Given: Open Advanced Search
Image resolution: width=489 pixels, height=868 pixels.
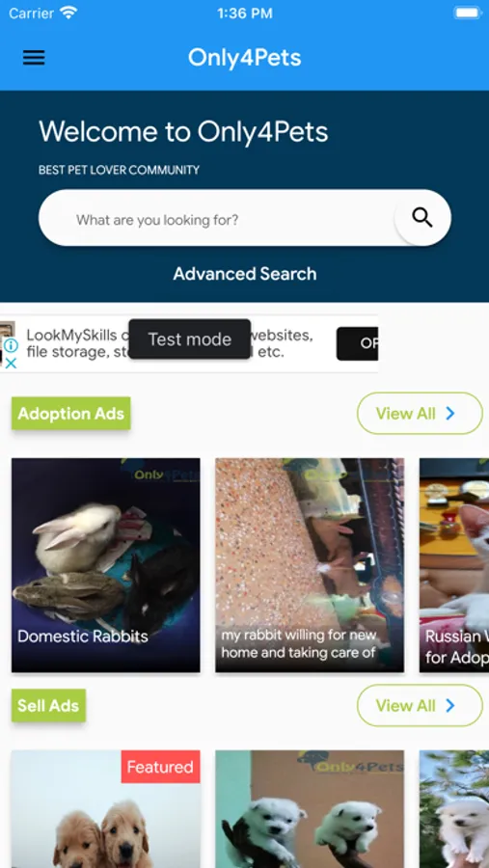Looking at the screenshot, I should click(x=245, y=274).
